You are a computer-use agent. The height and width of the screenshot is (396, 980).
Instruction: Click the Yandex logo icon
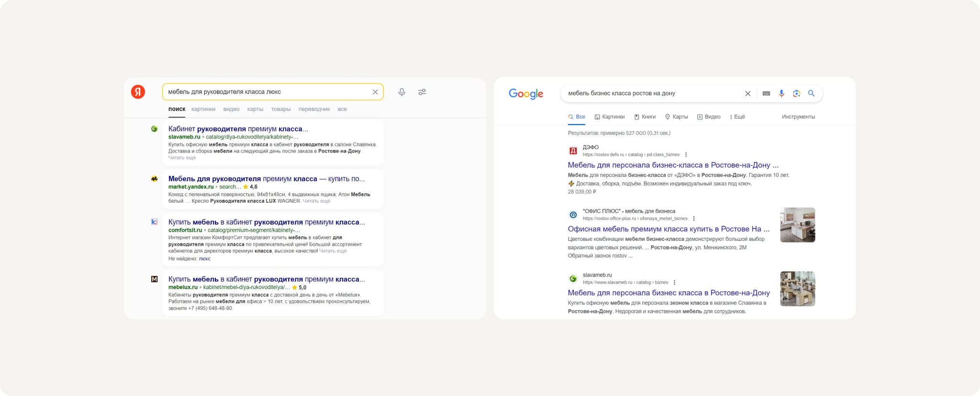(x=138, y=92)
